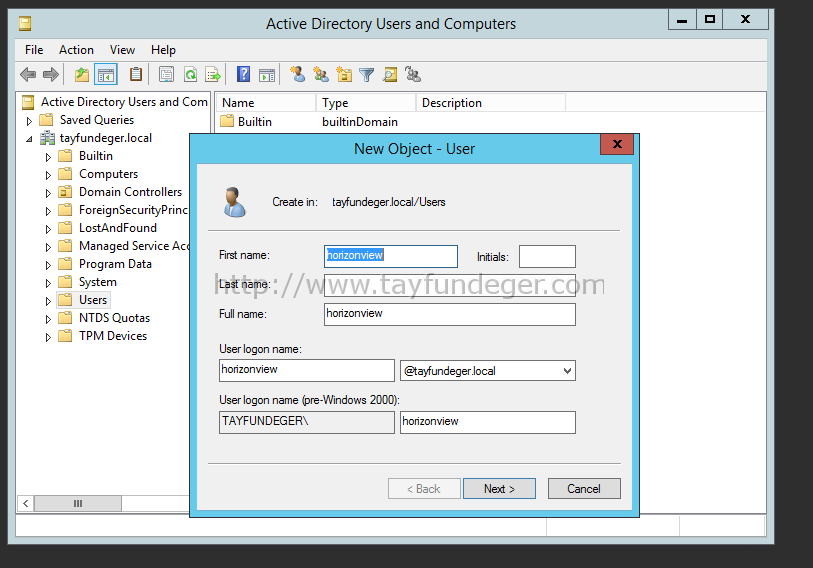Open filter options funnel icon
The image size is (813, 568).
click(x=367, y=75)
